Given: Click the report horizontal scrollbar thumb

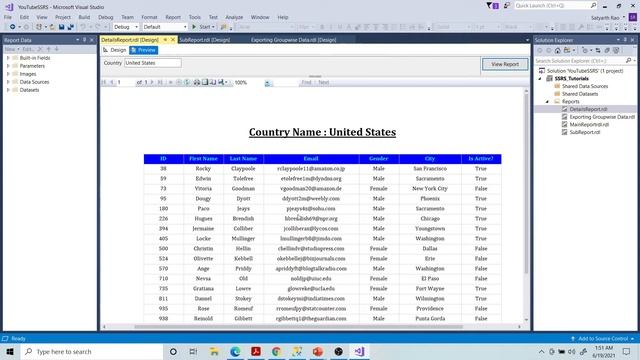Looking at the screenshot, I should tap(298, 327).
